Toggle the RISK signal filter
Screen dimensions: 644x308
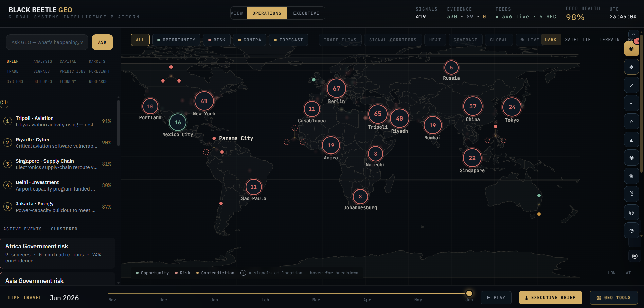pyautogui.click(x=217, y=40)
